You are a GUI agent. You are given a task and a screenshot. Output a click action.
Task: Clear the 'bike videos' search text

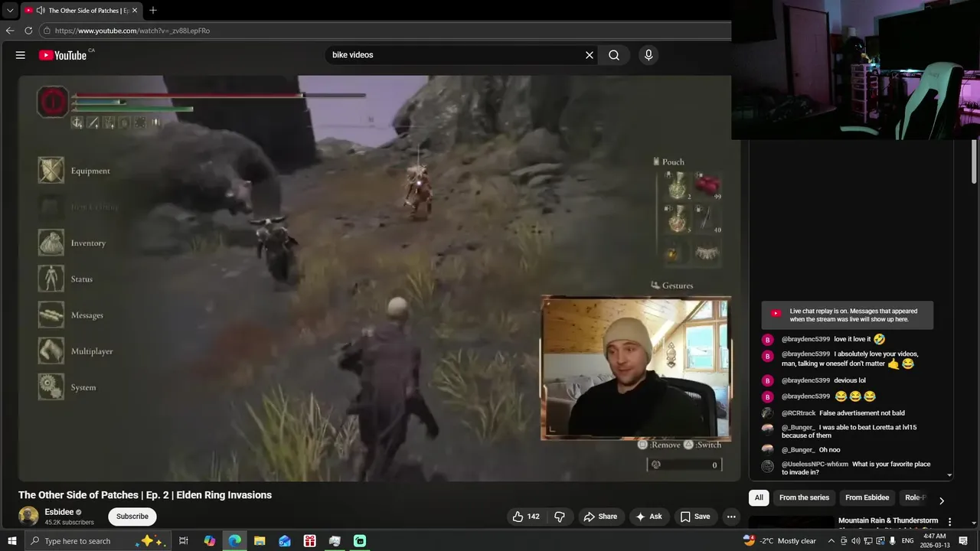590,55
